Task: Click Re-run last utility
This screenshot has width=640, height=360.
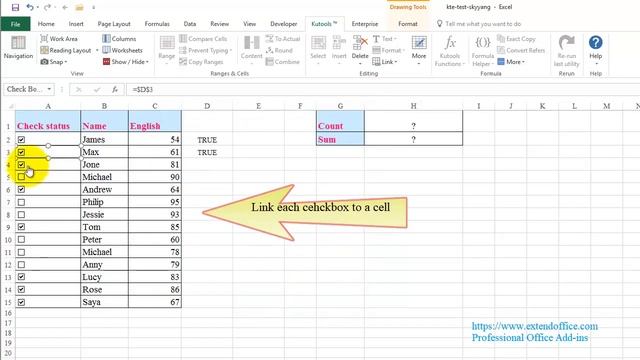Action: [x=567, y=51]
